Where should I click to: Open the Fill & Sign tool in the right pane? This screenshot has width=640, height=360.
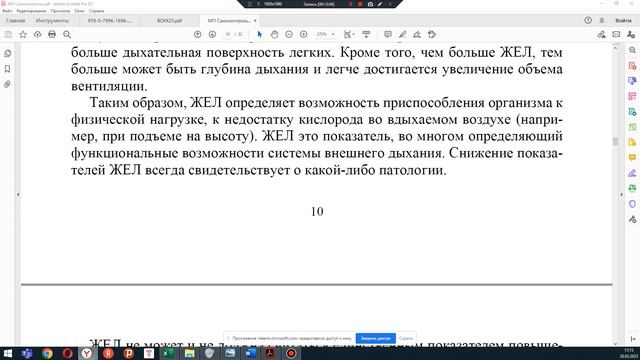632,173
